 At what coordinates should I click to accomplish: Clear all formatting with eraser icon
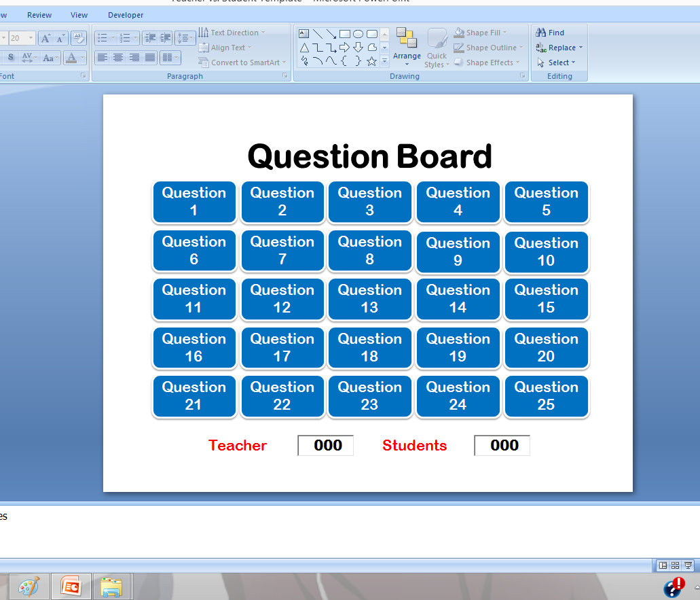pos(79,38)
